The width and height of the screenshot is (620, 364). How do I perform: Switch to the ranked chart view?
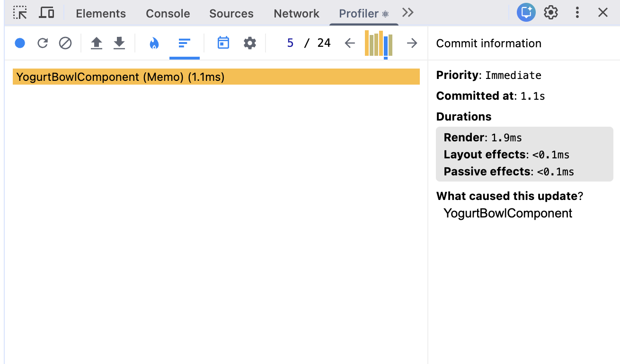coord(184,43)
